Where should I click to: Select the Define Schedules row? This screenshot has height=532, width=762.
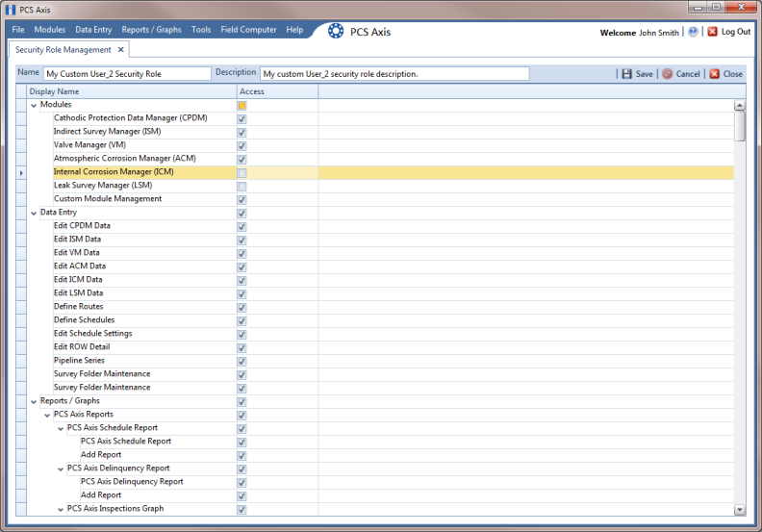click(x=380, y=320)
